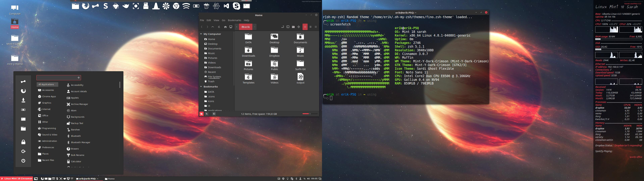644x181 pixels.
Task: Open the File menu in Nemo
Action: [x=202, y=20]
